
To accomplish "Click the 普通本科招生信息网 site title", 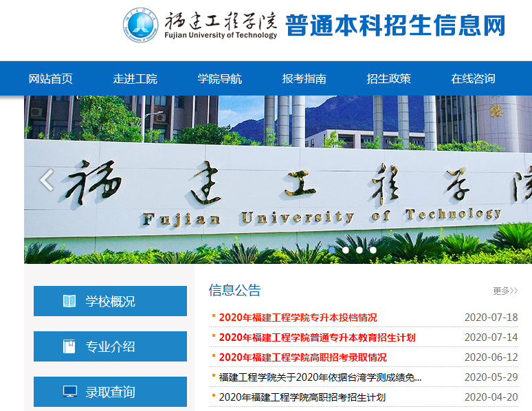I will coord(396,25).
